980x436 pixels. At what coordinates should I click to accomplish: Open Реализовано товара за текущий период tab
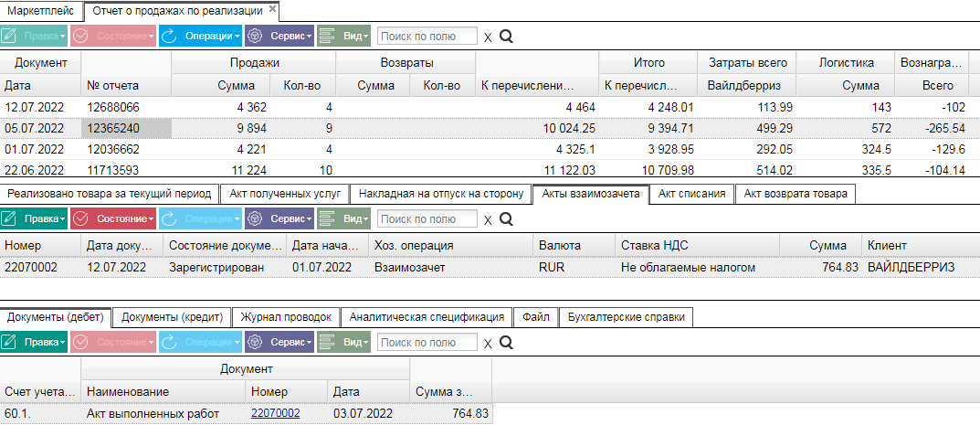point(110,193)
